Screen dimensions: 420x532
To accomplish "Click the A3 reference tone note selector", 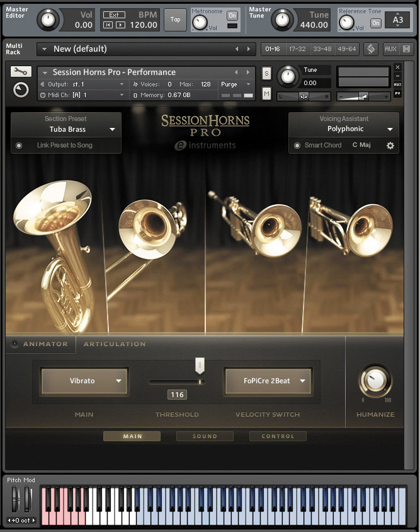I will click(398, 20).
